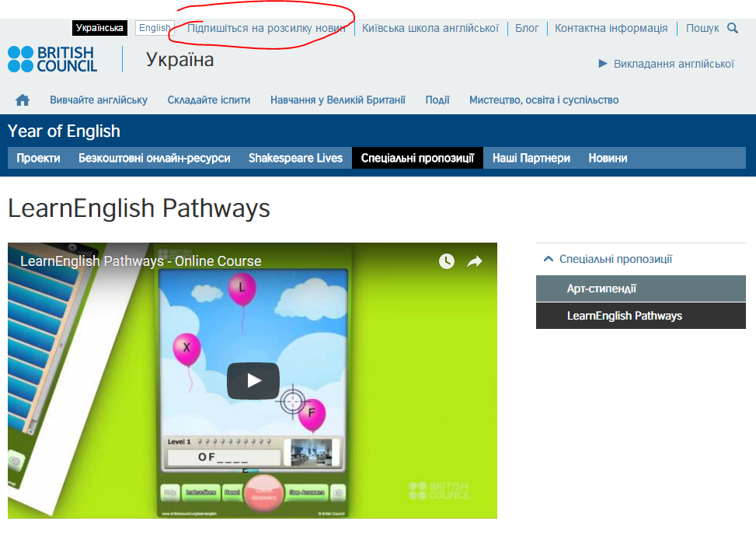Open Контактна інформація link
The image size is (756, 535).
tap(611, 28)
